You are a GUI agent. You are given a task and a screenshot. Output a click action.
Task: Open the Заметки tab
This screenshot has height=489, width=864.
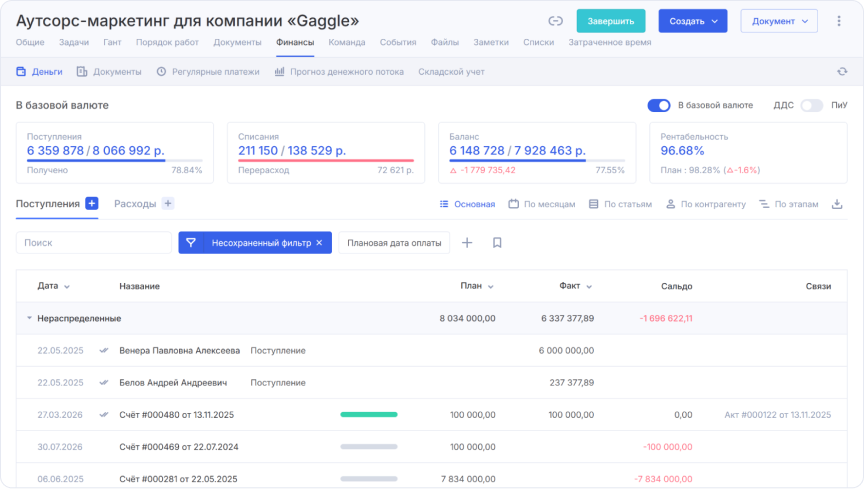point(491,42)
